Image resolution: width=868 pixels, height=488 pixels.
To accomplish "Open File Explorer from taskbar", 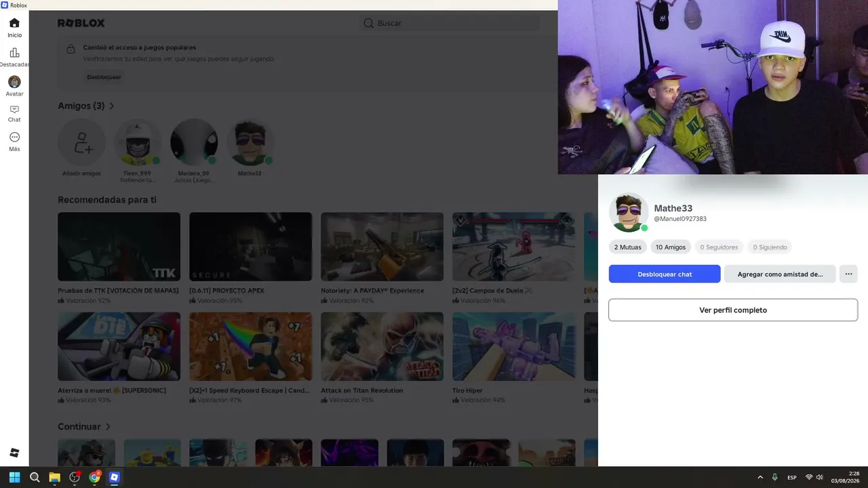I will point(54,477).
